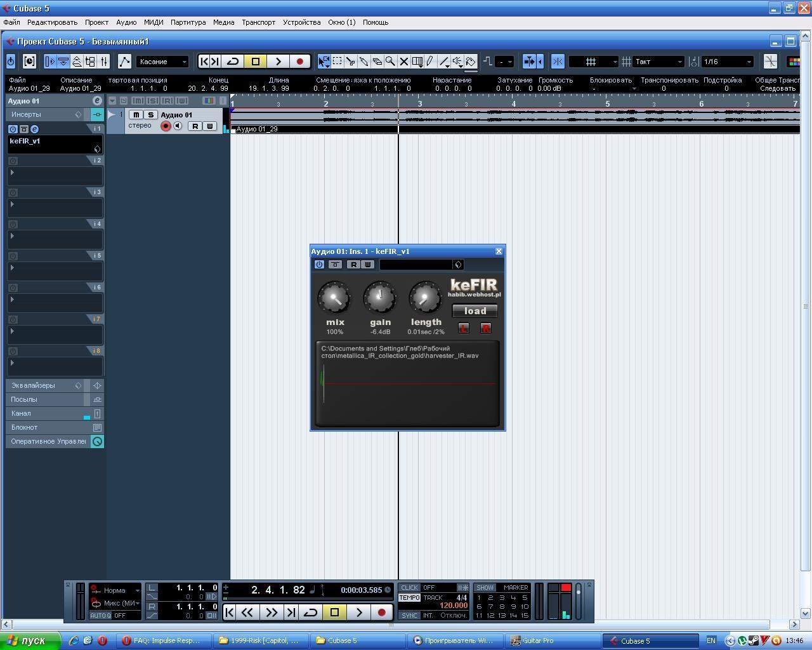
Task: Toggle keFIR plugin power in its window
Action: (x=319, y=265)
